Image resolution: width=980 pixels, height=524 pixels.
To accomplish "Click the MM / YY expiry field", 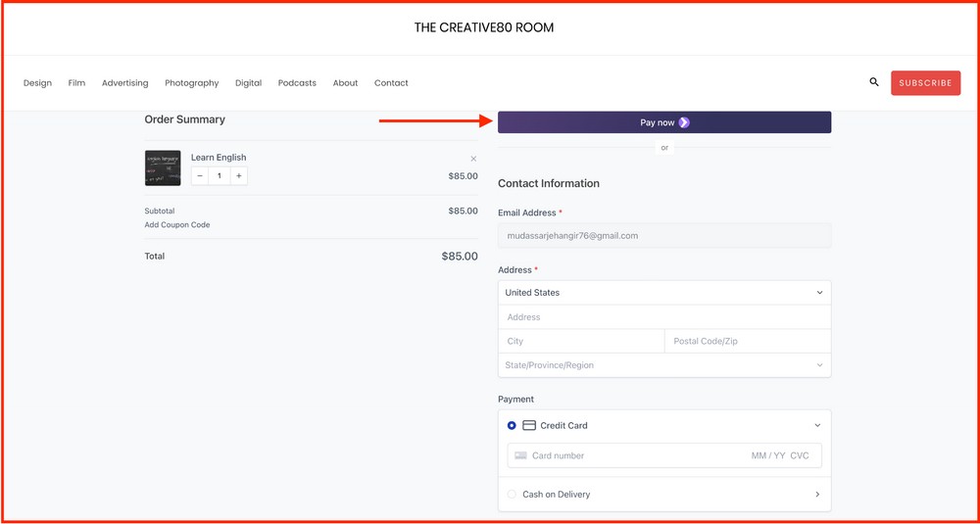I will (768, 455).
